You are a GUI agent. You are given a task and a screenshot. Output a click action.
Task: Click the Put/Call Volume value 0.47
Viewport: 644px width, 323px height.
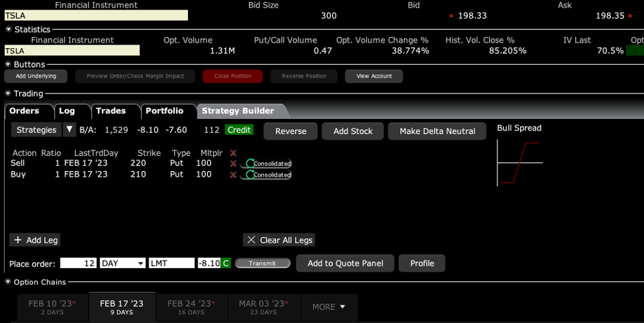(323, 51)
